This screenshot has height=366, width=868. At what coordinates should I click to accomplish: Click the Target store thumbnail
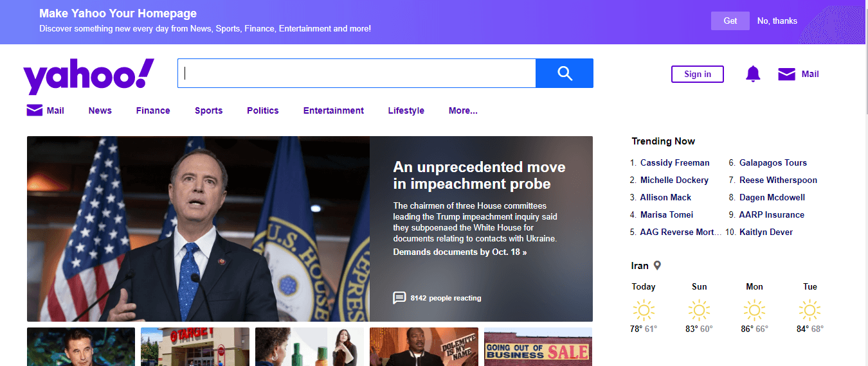[195, 347]
